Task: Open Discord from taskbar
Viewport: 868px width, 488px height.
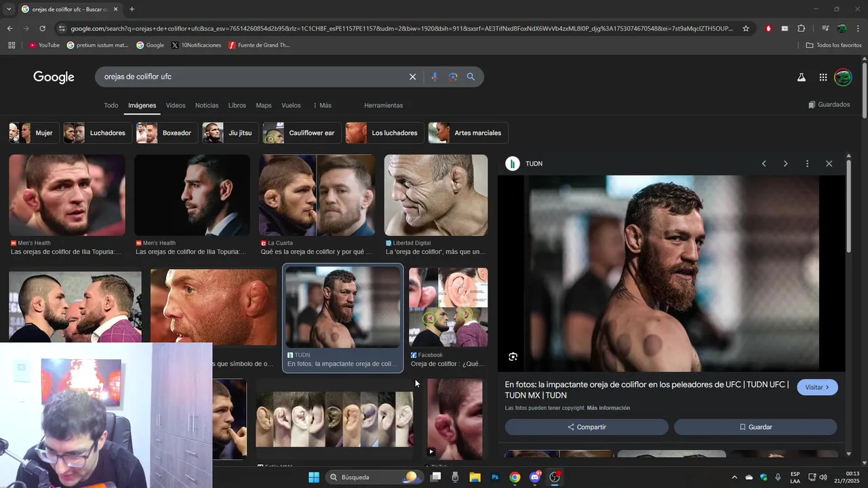Action: (x=534, y=477)
